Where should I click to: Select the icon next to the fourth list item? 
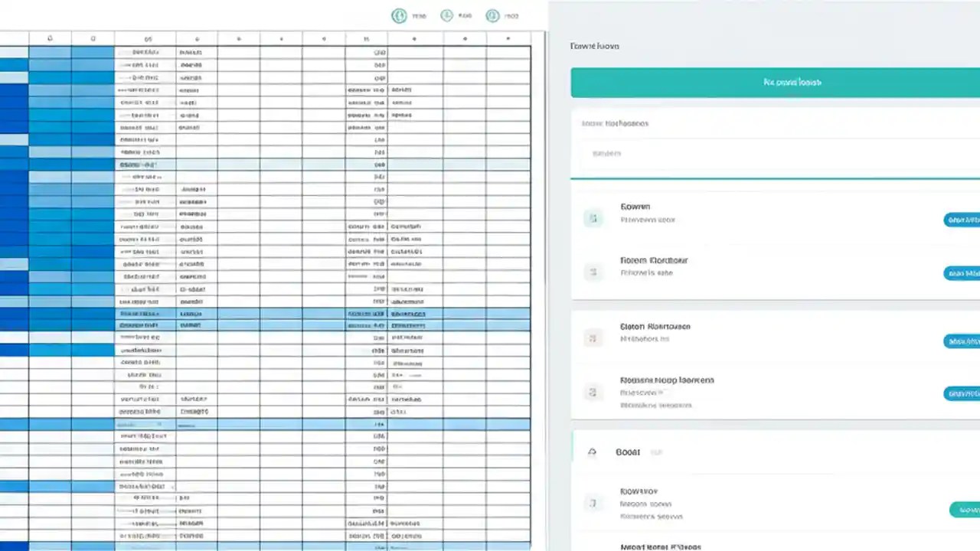pyautogui.click(x=592, y=392)
